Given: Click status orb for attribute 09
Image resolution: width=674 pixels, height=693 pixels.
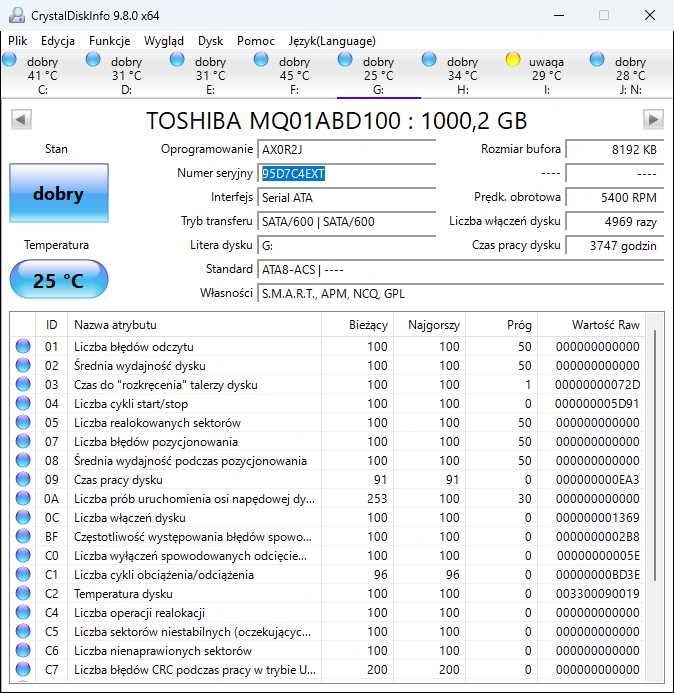Looking at the screenshot, I should coord(23,480).
